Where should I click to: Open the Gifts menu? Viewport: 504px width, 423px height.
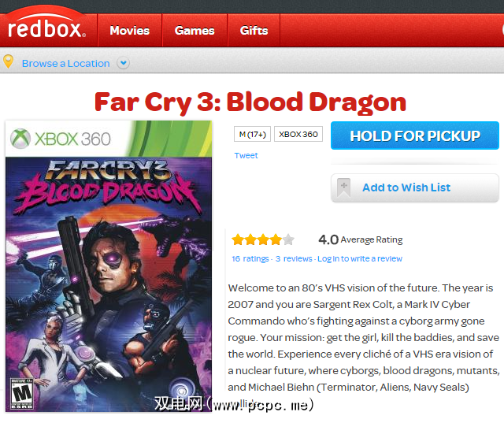[x=253, y=31]
